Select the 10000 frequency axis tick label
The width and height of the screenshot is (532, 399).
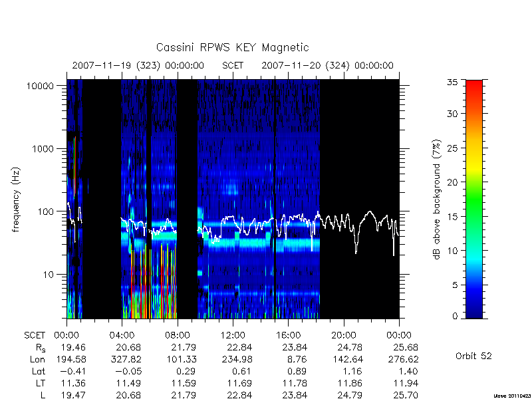[x=40, y=86]
